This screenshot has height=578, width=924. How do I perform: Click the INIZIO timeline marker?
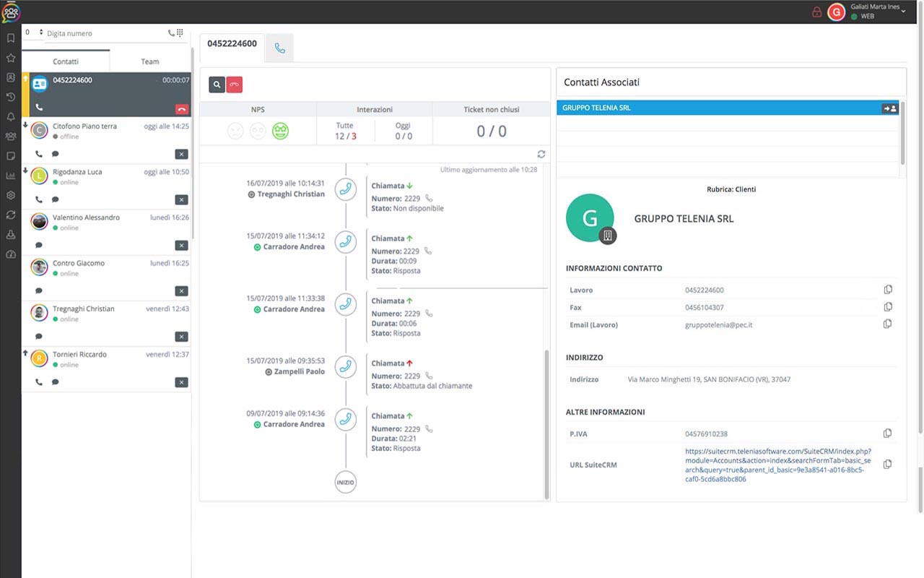tap(346, 482)
